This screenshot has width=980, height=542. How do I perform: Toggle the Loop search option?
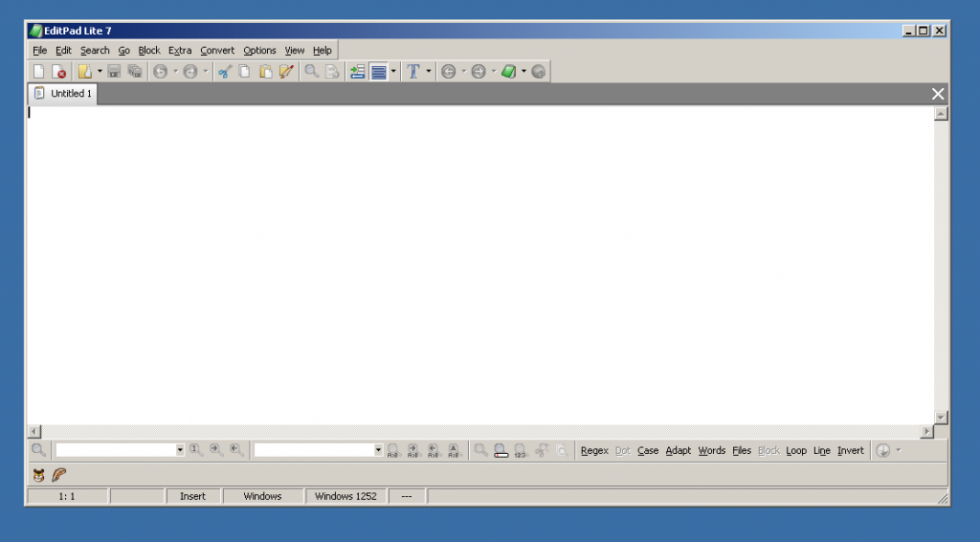[x=796, y=451]
